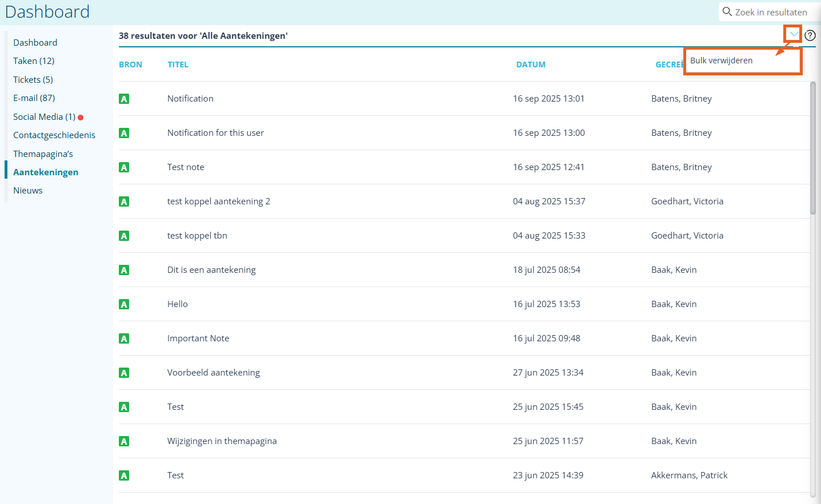The height and width of the screenshot is (504, 821).
Task: Sort by the TITEL column header
Action: pyautogui.click(x=178, y=64)
